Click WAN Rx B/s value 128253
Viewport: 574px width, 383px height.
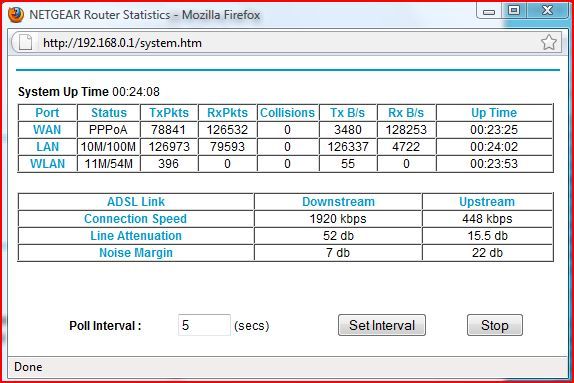[x=406, y=130]
